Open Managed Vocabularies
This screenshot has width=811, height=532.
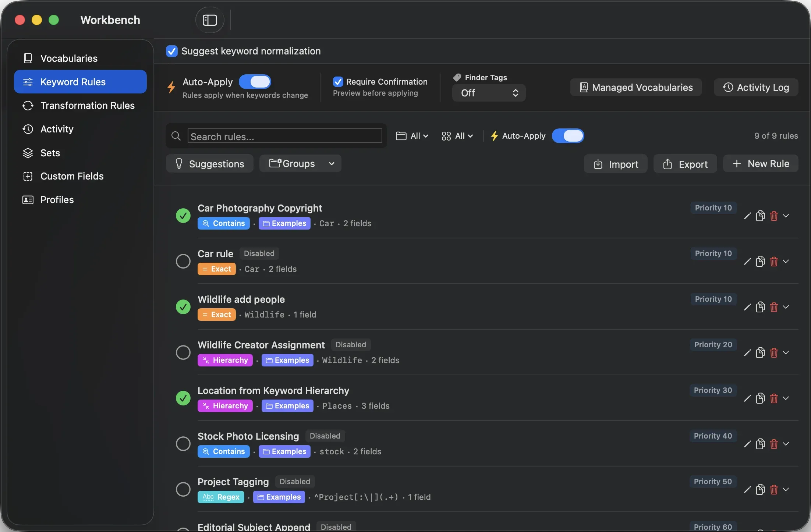tap(636, 87)
